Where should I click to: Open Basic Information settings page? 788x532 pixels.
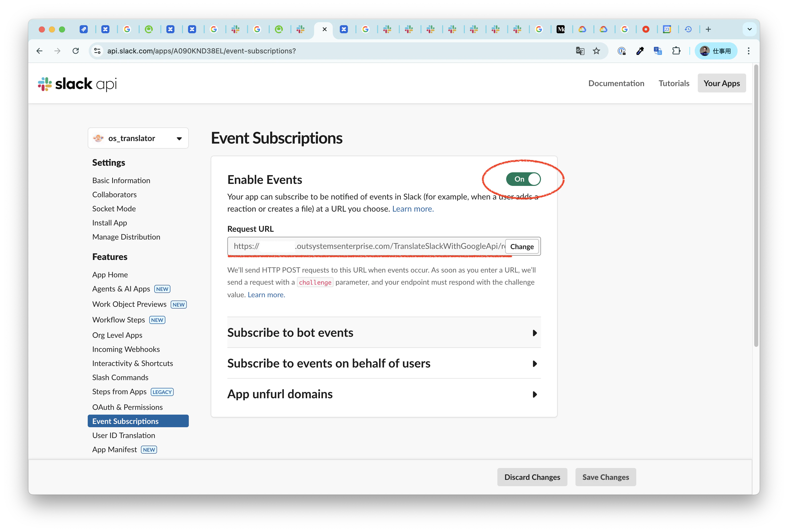(x=121, y=181)
